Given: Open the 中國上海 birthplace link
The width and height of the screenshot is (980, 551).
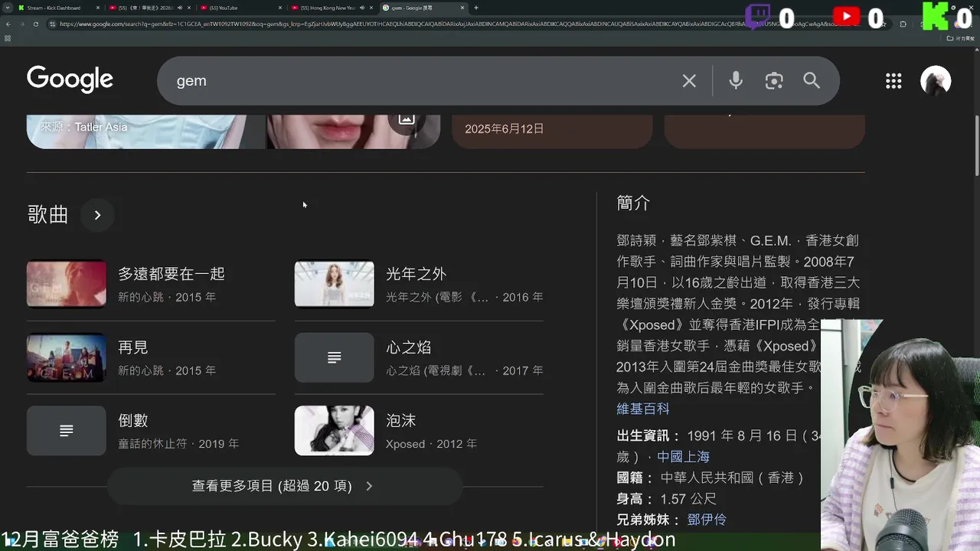Looking at the screenshot, I should pyautogui.click(x=683, y=457).
